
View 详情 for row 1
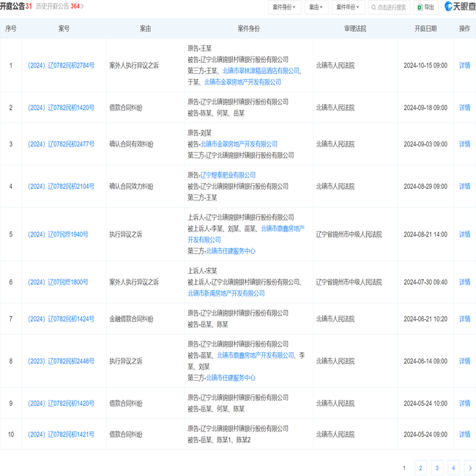(x=464, y=65)
